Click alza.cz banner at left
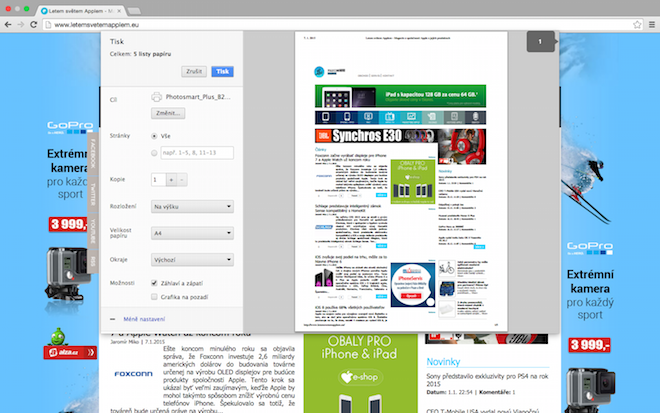Viewport: 660px width, 413px height. click(70, 352)
